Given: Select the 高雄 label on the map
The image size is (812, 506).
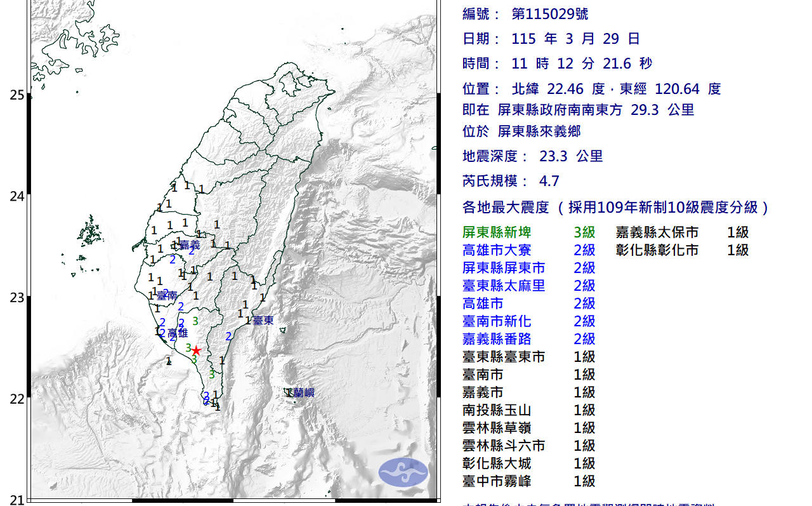Looking at the screenshot, I should point(178,333).
